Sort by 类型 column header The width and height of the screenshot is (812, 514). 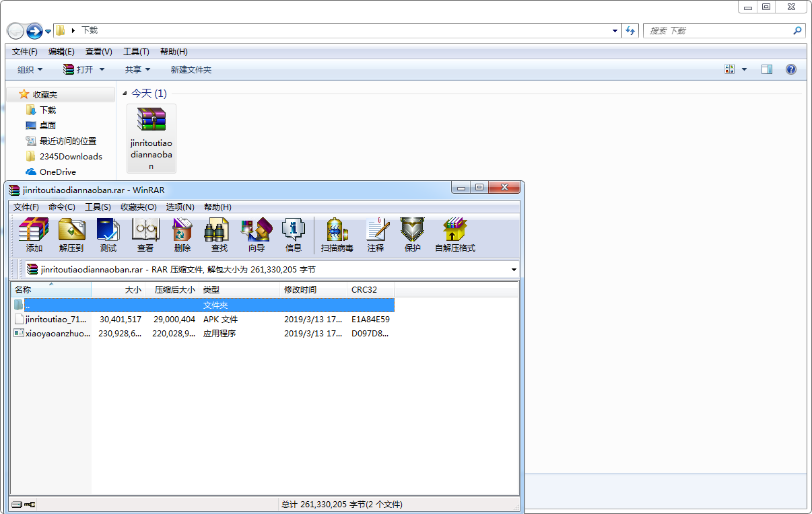tap(240, 290)
